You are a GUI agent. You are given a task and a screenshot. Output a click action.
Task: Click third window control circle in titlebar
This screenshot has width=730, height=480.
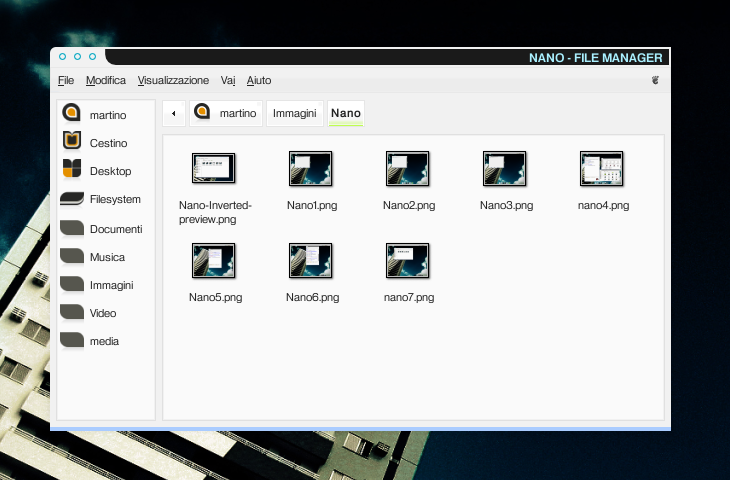92,56
